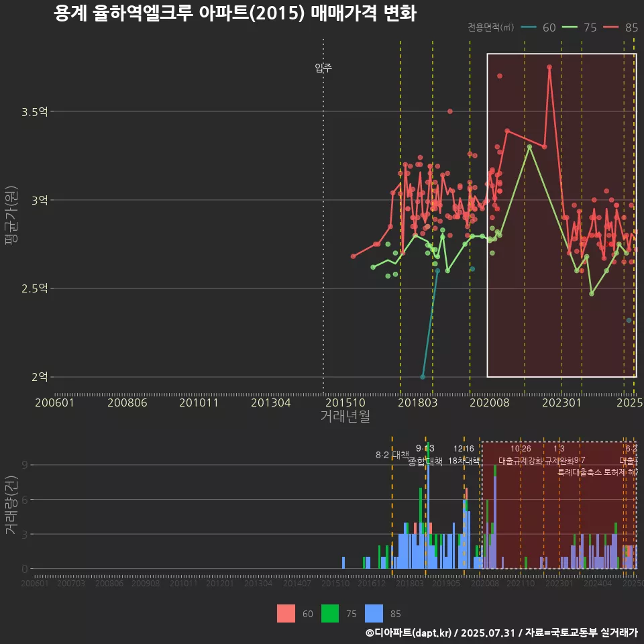Click the 대출규제강화 annotation under 10·26

(521, 461)
